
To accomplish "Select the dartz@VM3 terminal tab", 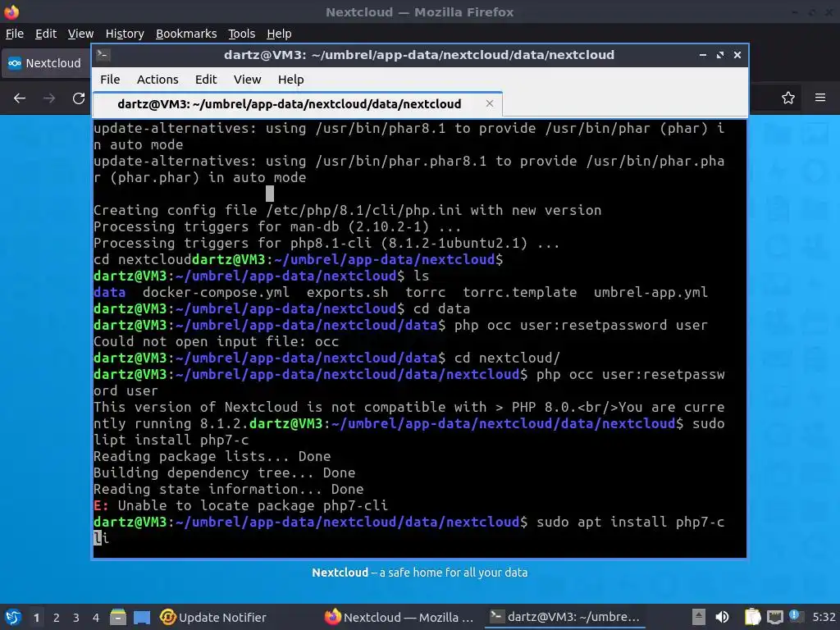I will 297,104.
